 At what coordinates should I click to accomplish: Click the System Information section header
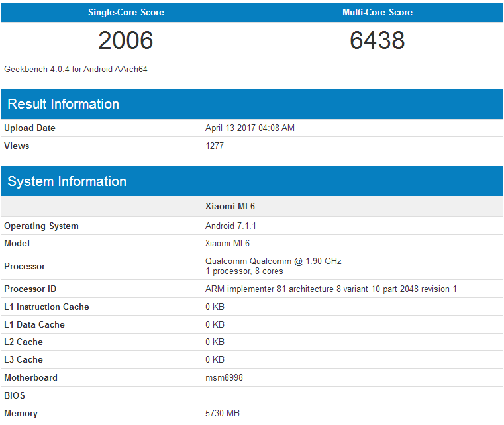252,181
